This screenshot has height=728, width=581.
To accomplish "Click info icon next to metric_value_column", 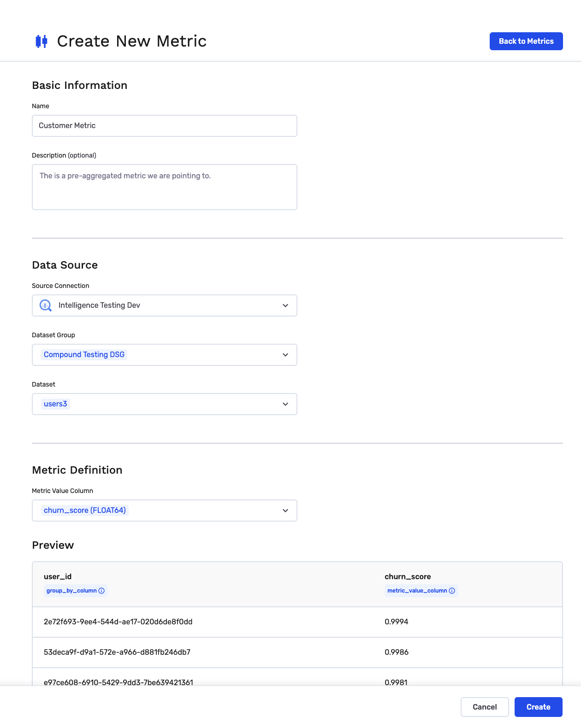I will (x=452, y=591).
